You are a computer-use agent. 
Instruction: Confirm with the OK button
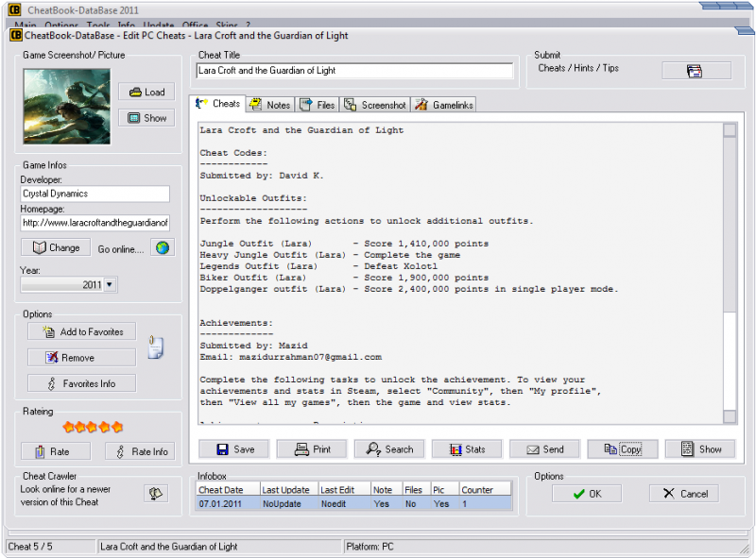tap(587, 494)
